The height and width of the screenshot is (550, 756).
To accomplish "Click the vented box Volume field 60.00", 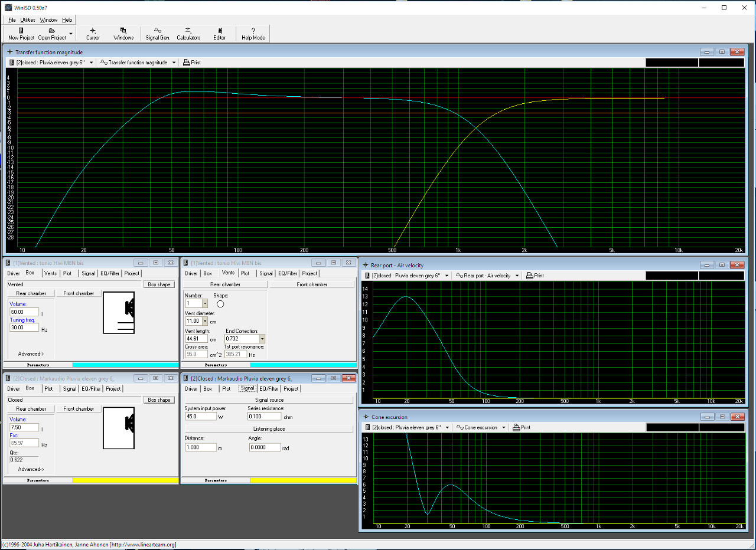I will pos(24,312).
